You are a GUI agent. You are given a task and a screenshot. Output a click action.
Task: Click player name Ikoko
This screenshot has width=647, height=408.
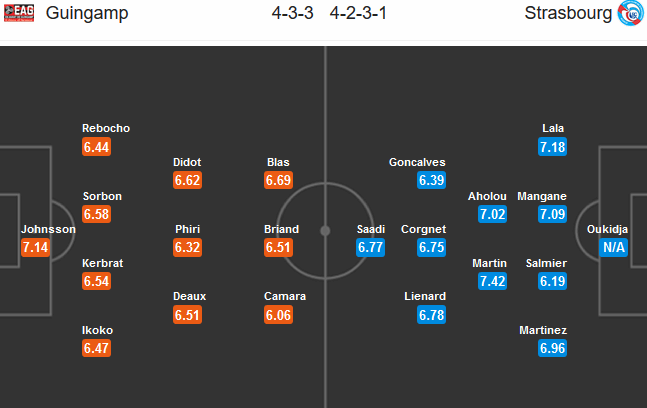(x=97, y=330)
